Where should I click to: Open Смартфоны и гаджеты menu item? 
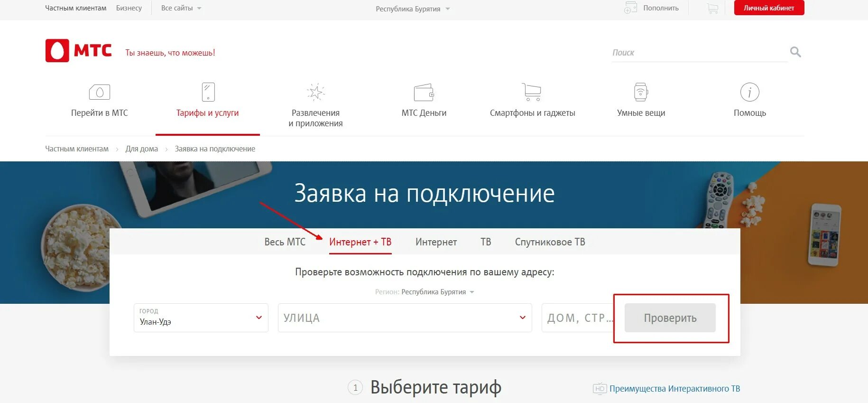click(x=532, y=113)
